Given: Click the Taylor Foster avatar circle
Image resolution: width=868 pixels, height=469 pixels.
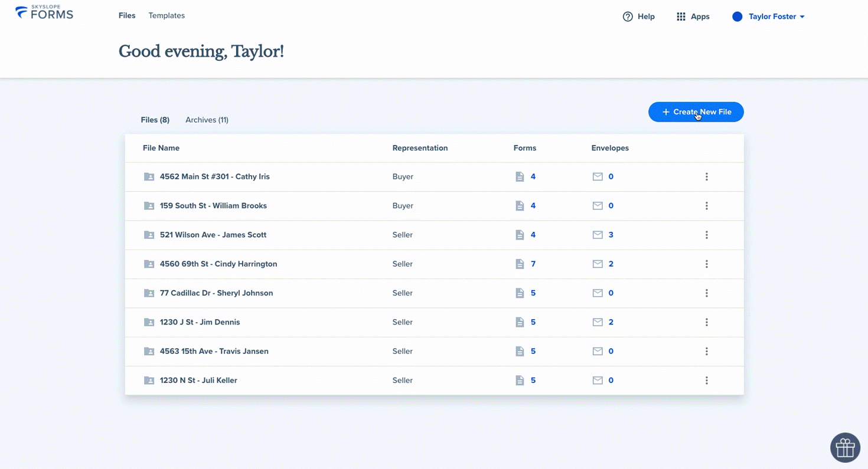Looking at the screenshot, I should click(x=737, y=17).
